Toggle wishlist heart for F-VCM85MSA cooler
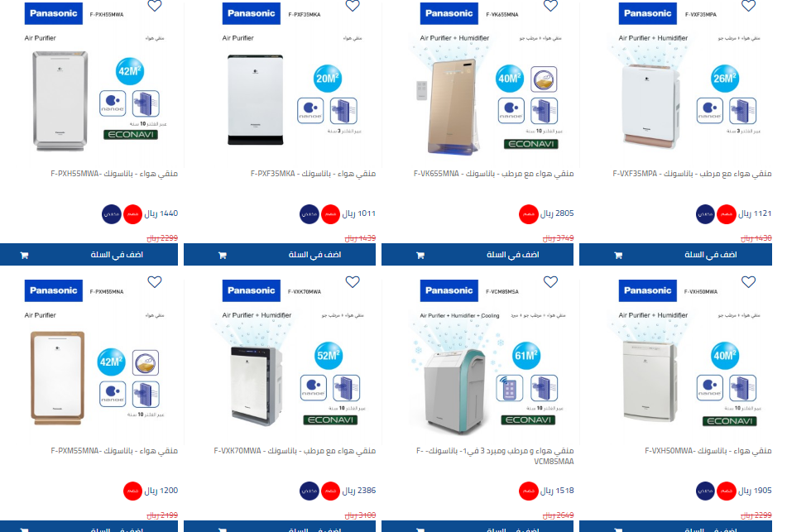The height and width of the screenshot is (532, 787). point(550,282)
